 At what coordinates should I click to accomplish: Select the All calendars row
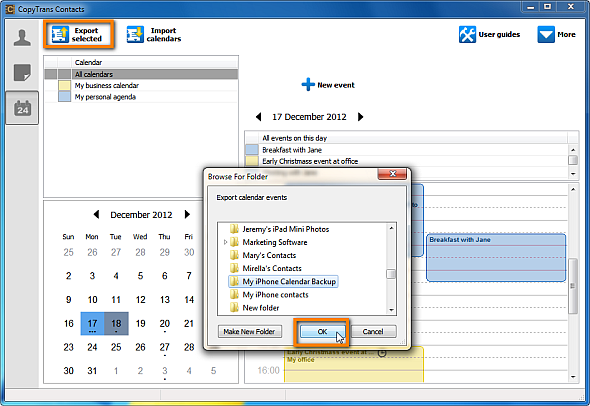pyautogui.click(x=141, y=74)
